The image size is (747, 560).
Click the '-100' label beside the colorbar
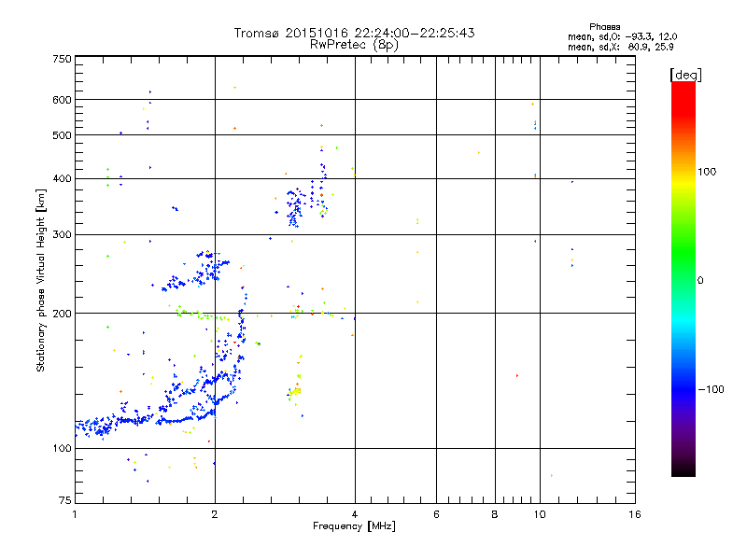(712, 389)
